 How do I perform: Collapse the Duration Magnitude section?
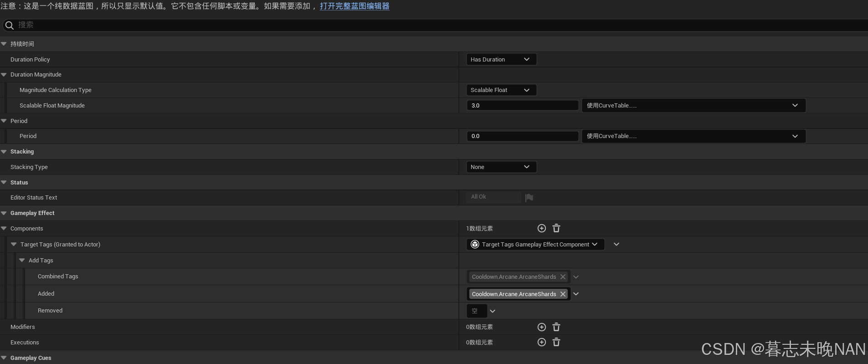(x=4, y=75)
